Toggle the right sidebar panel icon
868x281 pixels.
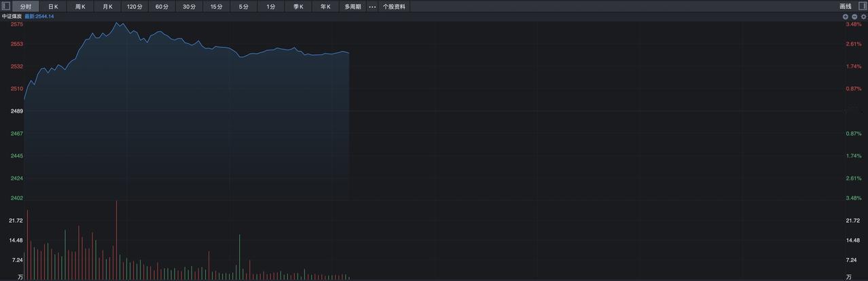click(863, 6)
